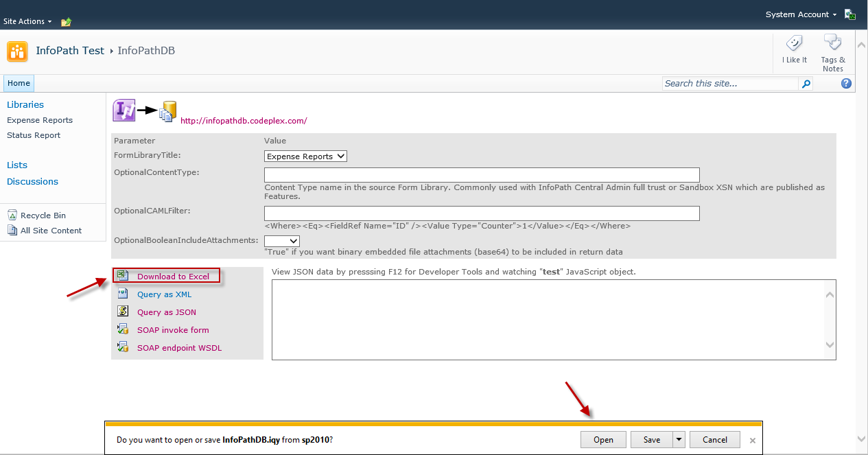Click the Query as XML icon
This screenshot has width=868, height=455.
(x=123, y=294)
